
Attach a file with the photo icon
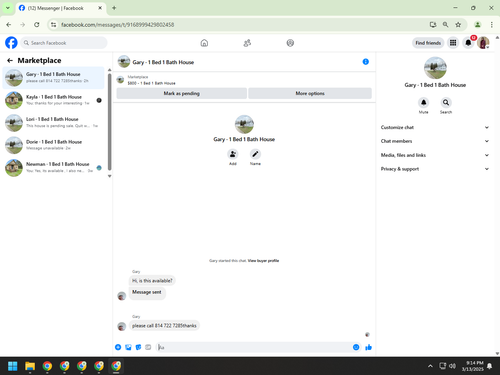point(128,347)
